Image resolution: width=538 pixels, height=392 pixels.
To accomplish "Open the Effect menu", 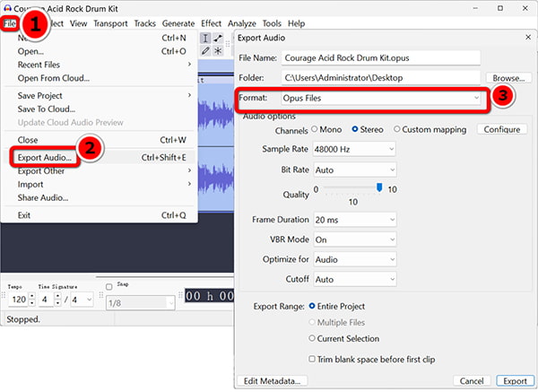I will coord(211,23).
